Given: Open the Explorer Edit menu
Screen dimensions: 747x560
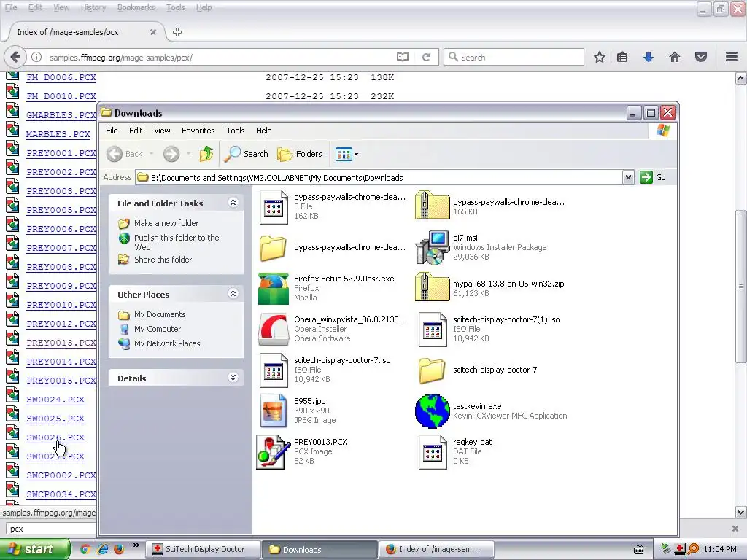Looking at the screenshot, I should pyautogui.click(x=136, y=131).
